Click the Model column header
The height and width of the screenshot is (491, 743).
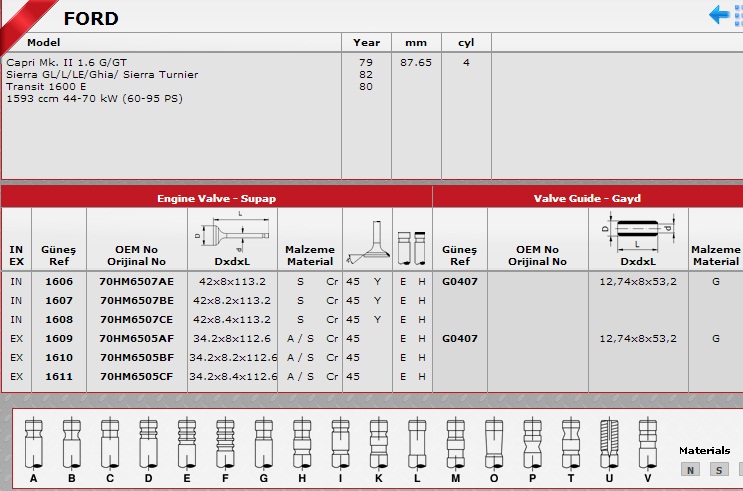[44, 43]
